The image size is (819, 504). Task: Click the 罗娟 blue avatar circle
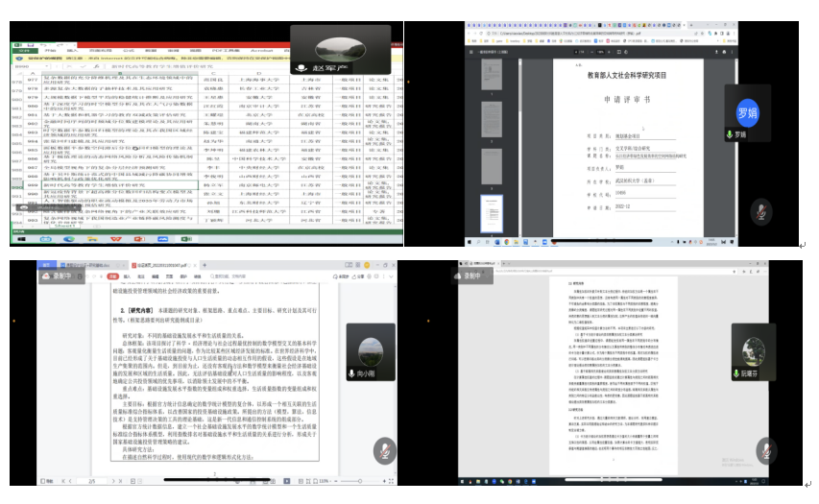click(x=747, y=112)
